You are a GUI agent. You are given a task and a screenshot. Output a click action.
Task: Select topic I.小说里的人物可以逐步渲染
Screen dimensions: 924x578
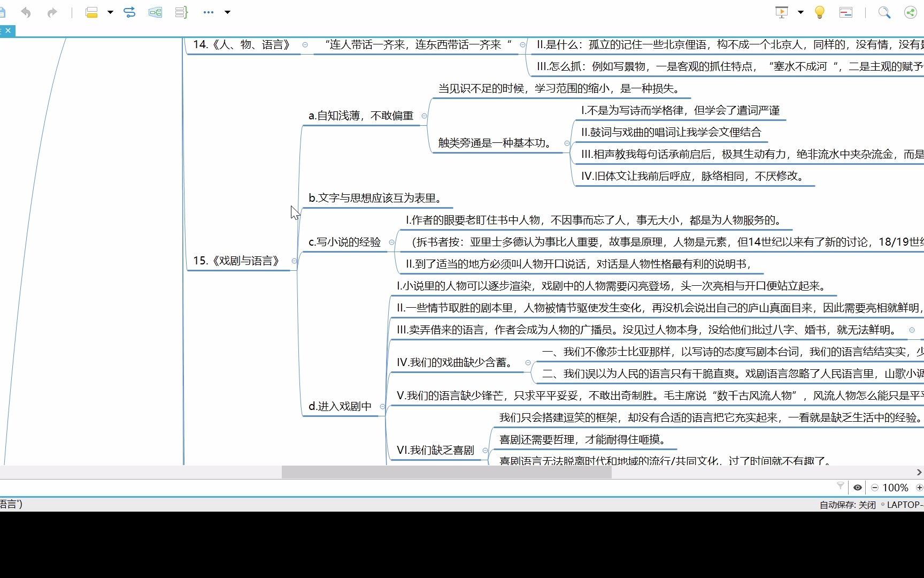point(613,286)
